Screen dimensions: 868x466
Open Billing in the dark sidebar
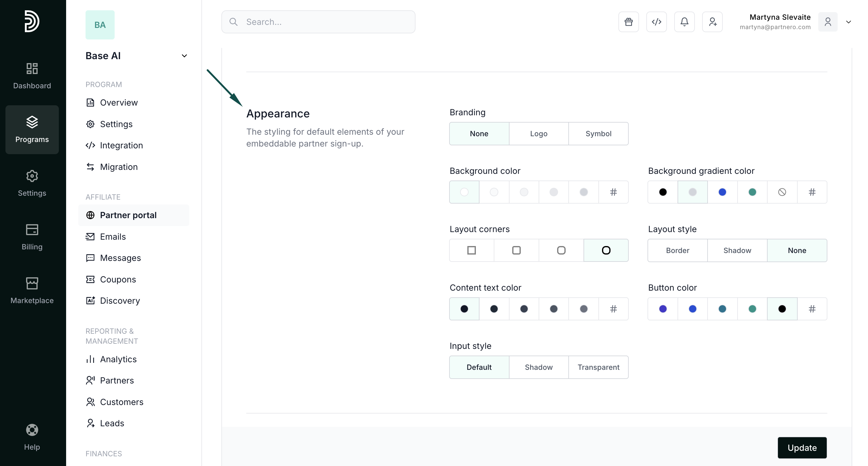click(32, 237)
